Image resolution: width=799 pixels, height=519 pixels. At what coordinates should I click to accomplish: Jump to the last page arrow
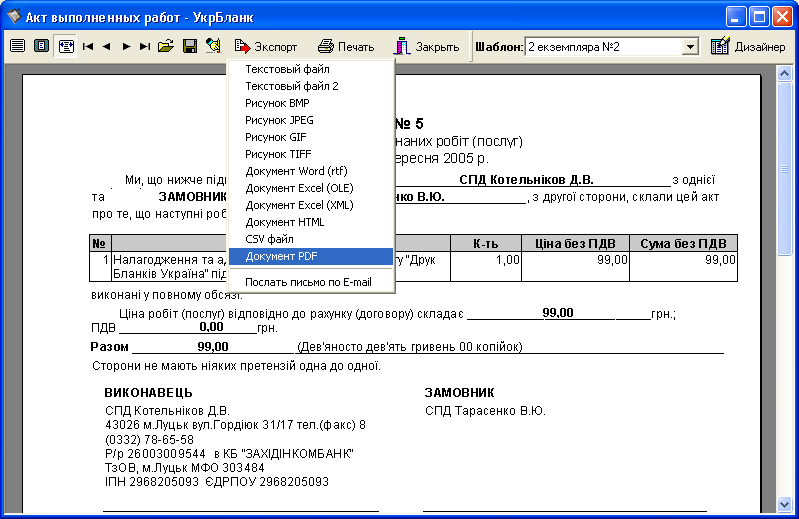pos(145,46)
